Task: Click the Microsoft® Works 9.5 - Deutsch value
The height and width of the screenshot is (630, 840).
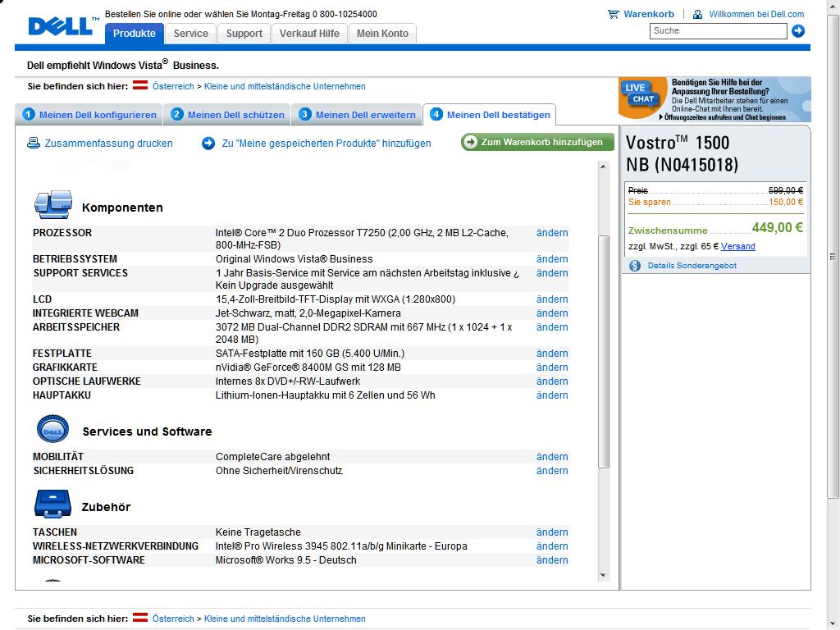Action: pyautogui.click(x=286, y=559)
